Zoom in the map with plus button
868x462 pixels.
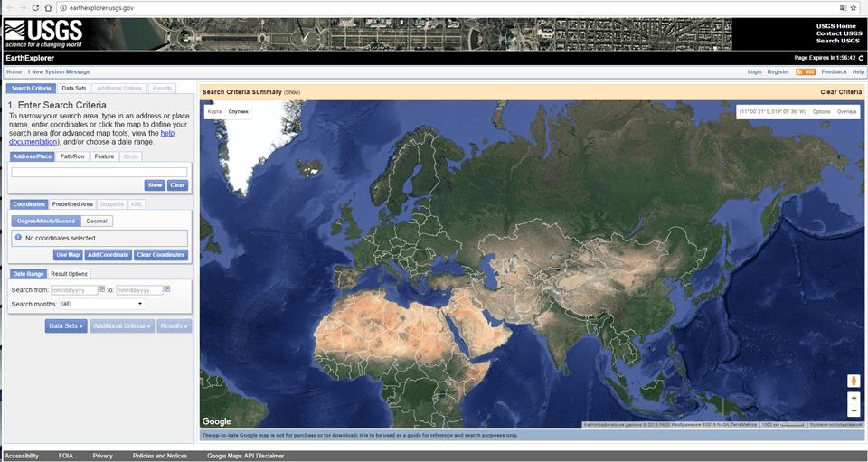[x=854, y=398]
